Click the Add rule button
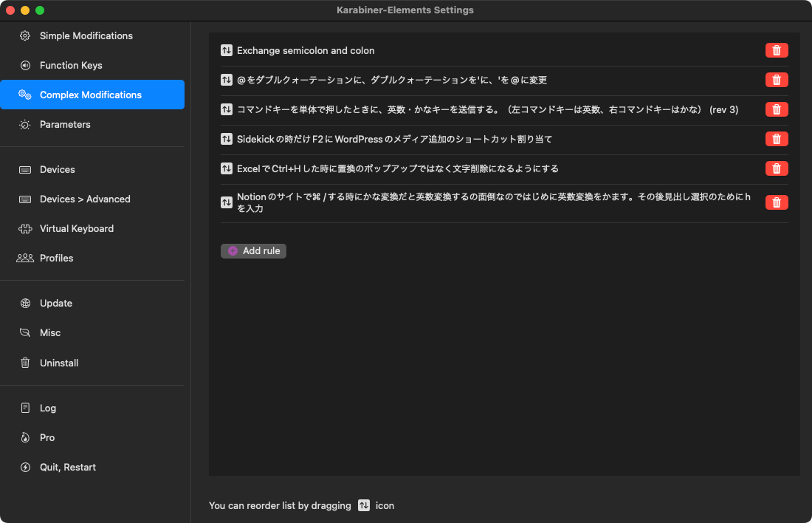Viewport: 812px width, 523px height. tap(253, 251)
